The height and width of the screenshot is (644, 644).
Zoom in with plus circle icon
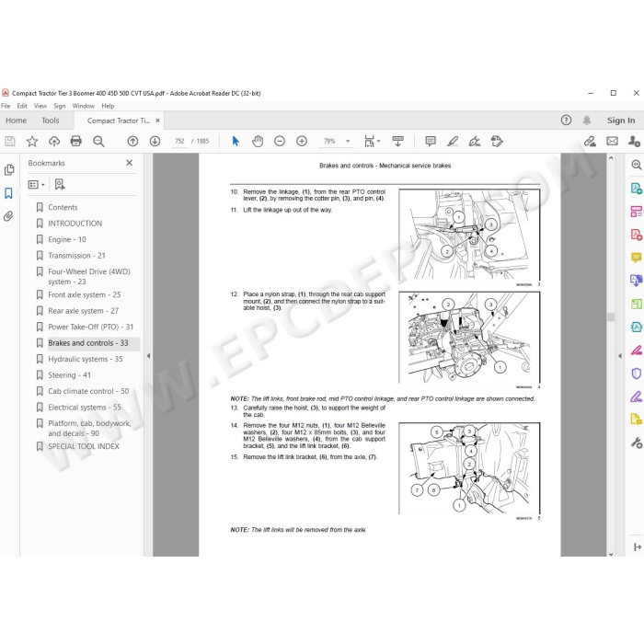click(x=302, y=142)
